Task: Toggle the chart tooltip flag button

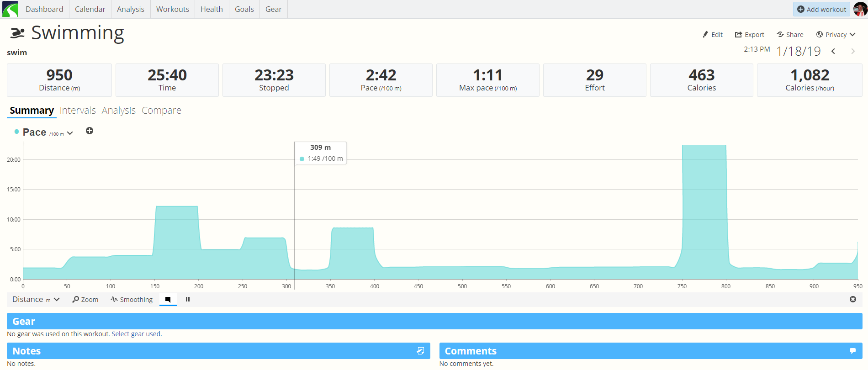Action: pyautogui.click(x=168, y=300)
